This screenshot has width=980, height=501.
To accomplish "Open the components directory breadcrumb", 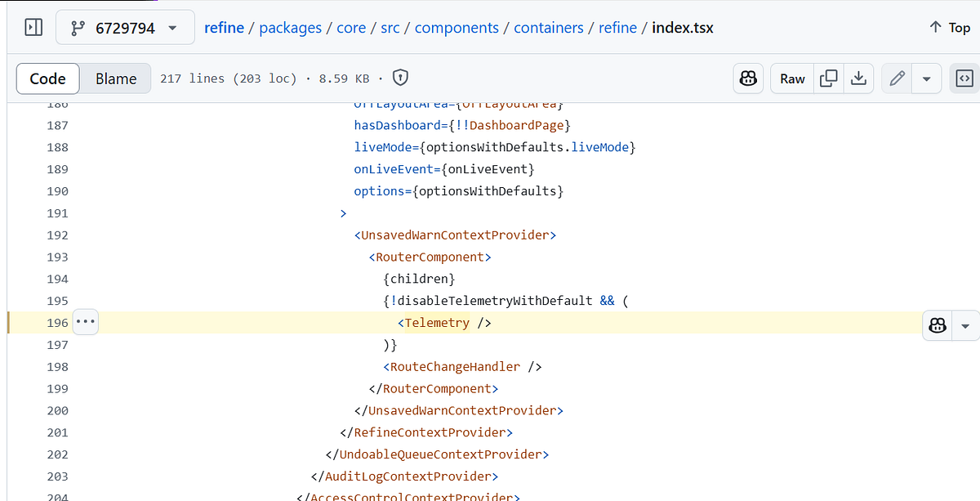I will 457,27.
